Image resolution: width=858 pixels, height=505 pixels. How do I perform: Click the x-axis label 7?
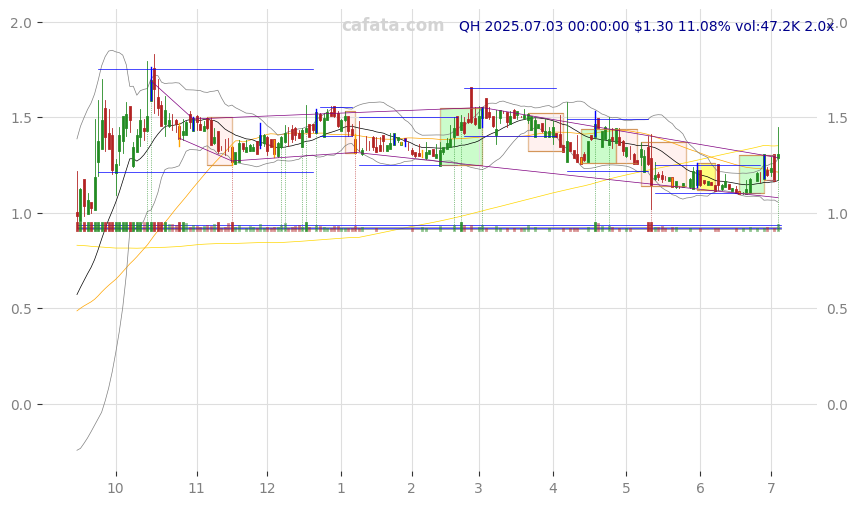(x=771, y=488)
